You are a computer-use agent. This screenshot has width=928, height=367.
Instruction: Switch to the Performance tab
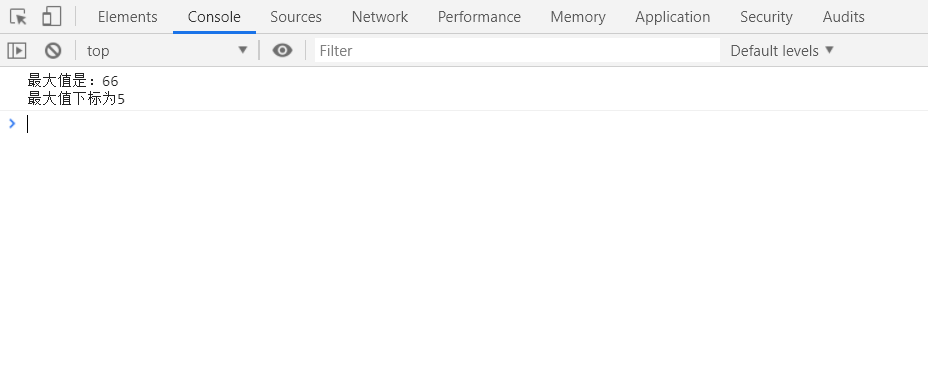coord(479,17)
